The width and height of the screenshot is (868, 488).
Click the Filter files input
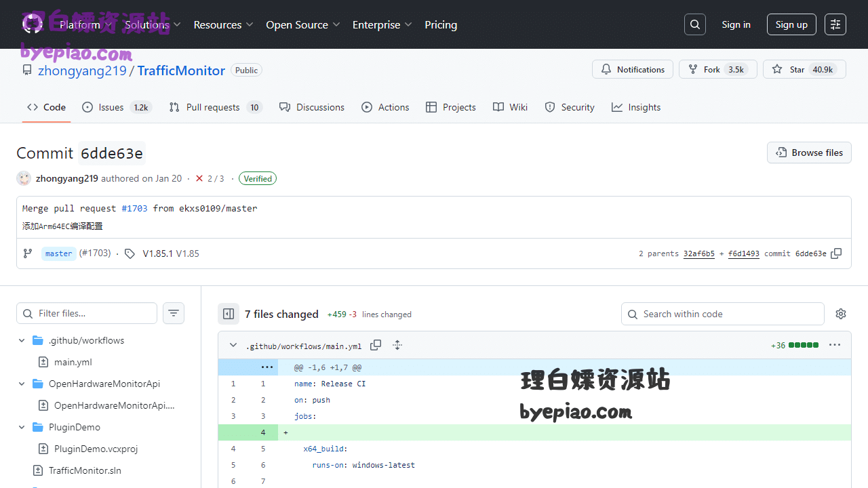pyautogui.click(x=87, y=313)
